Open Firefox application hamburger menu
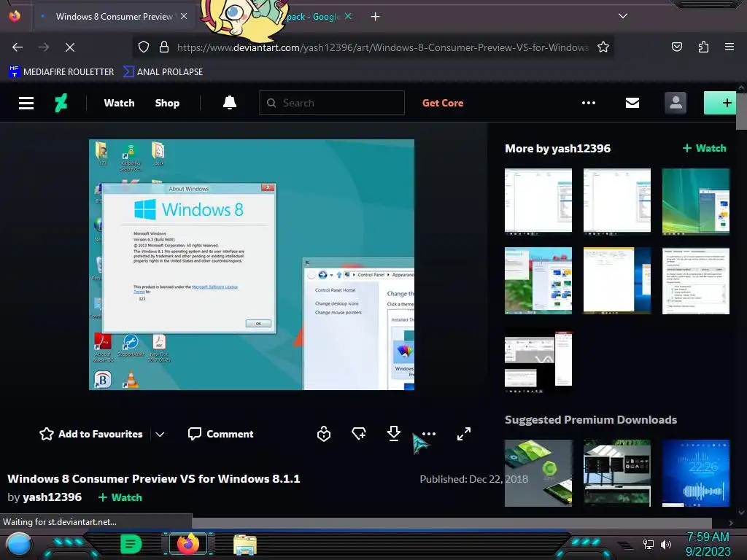This screenshot has height=560, width=747. (x=729, y=47)
